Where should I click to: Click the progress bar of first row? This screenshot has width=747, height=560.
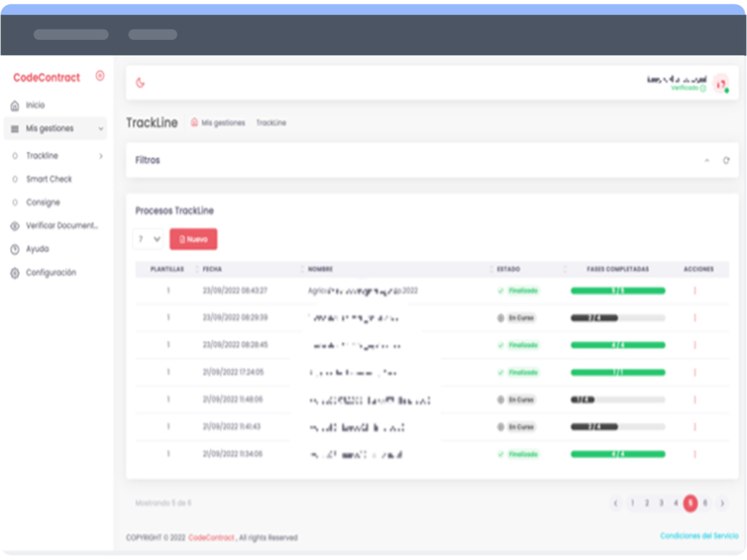coord(618,291)
